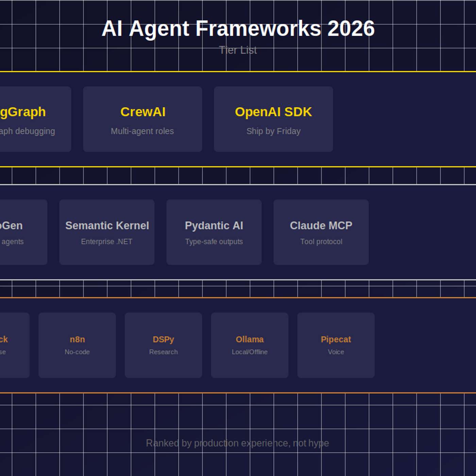Click the AI Agent Frameworks 2026 title
The width and height of the screenshot is (476, 476).
[x=238, y=29]
